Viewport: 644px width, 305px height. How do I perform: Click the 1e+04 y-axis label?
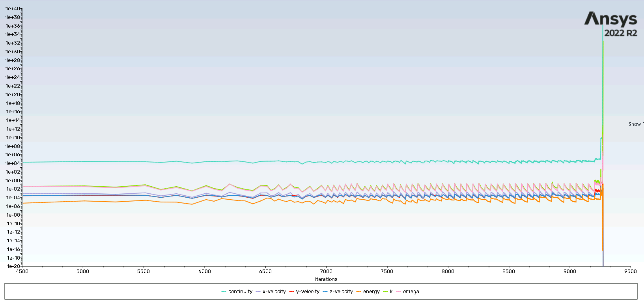coord(13,163)
